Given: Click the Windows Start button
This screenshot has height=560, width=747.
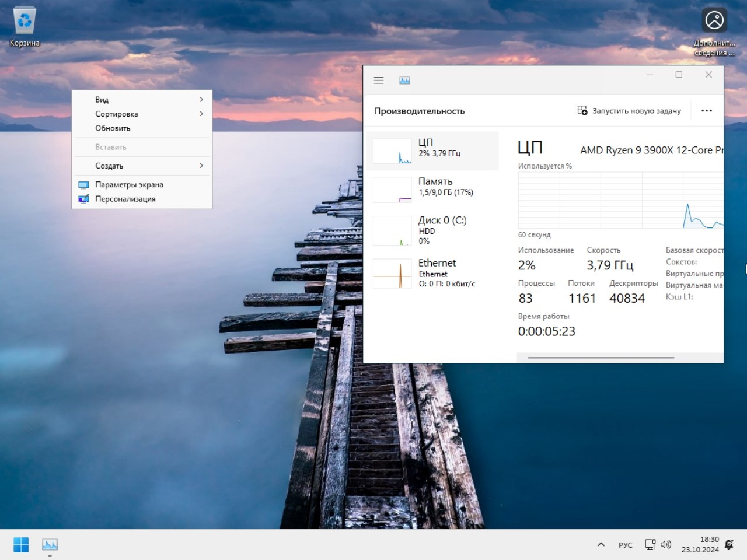Looking at the screenshot, I should click(x=21, y=544).
